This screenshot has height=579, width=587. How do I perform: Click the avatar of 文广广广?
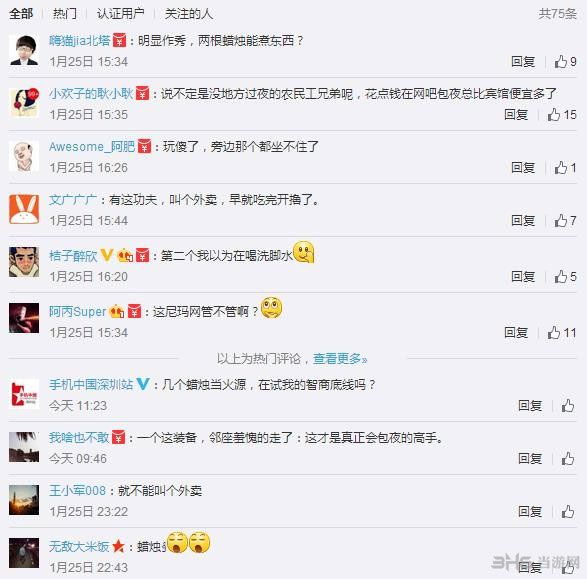pos(24,209)
